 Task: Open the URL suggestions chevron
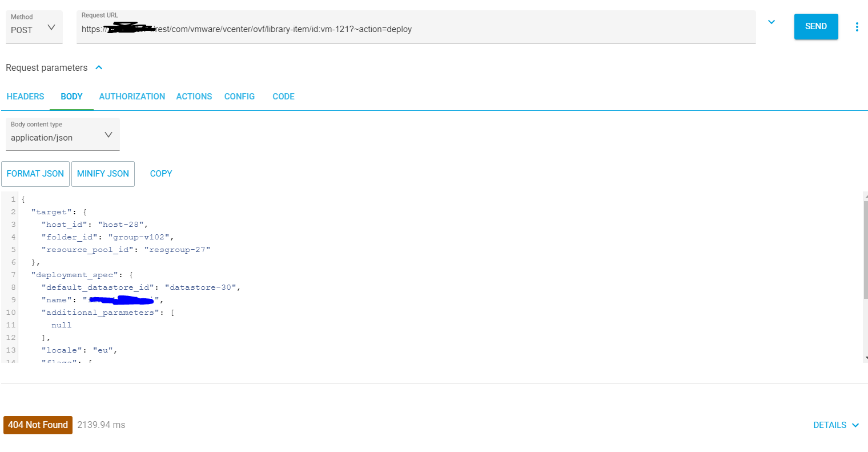coord(771,21)
